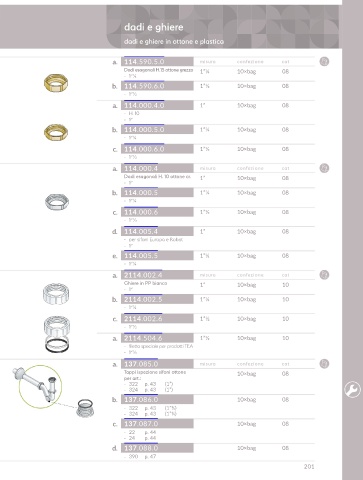Click product code 137.086.0
This screenshot has width=363, height=480.
click(x=141, y=399)
